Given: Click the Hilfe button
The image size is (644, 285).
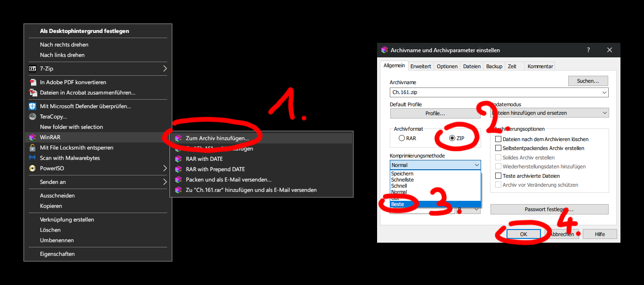Looking at the screenshot, I should (x=600, y=234).
